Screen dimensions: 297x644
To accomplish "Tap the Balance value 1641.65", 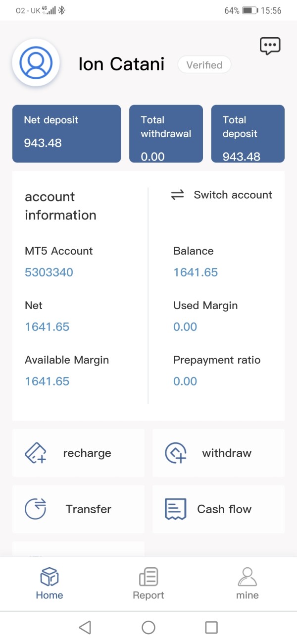I will click(196, 272).
